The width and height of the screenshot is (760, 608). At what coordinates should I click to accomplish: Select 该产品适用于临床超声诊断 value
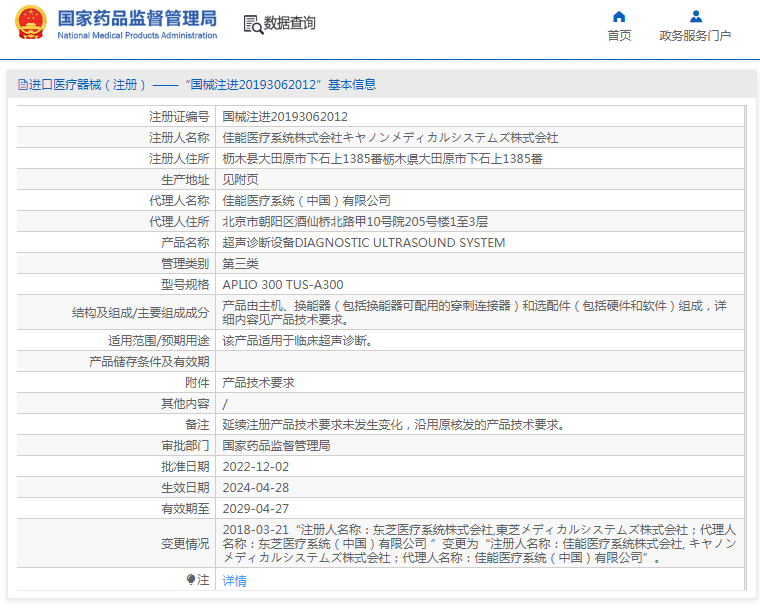pyautogui.click(x=298, y=341)
